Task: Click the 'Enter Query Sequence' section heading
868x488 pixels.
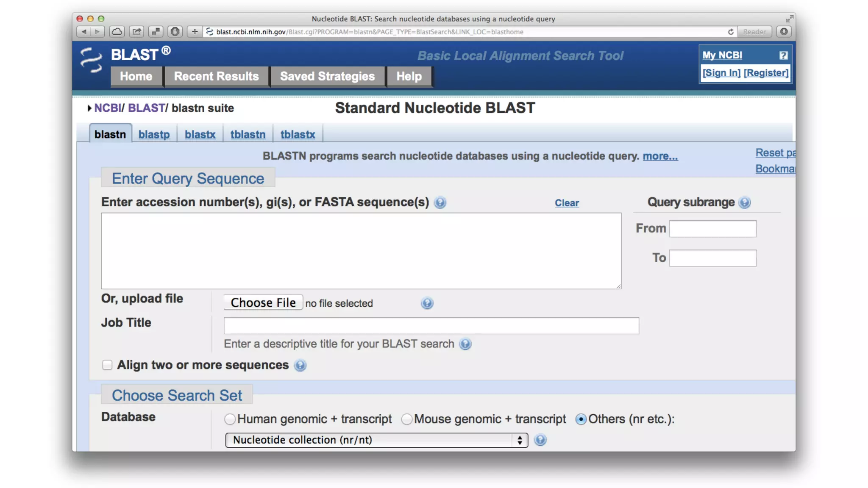Action: tap(188, 179)
